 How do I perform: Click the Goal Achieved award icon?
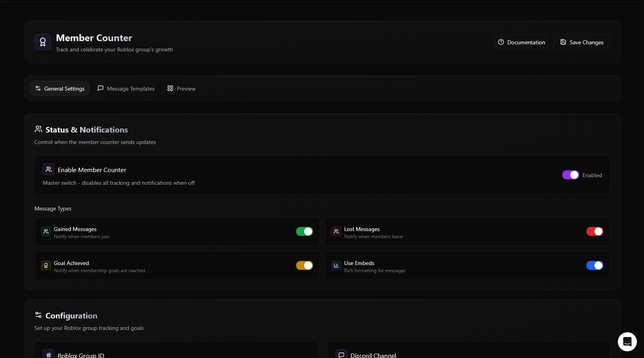click(46, 265)
